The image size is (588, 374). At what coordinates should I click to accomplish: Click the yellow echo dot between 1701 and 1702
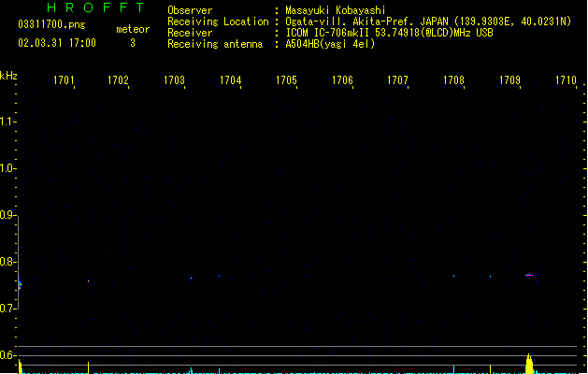89,280
